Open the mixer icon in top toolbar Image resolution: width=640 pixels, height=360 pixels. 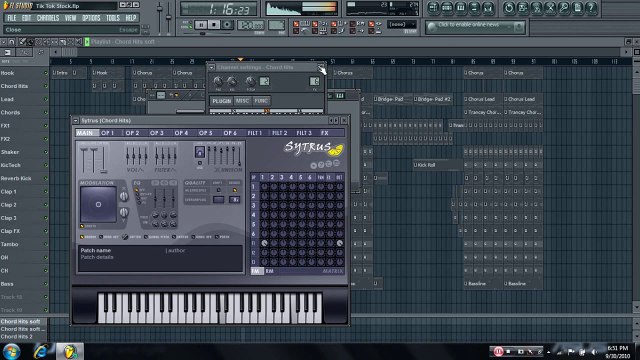[488, 8]
